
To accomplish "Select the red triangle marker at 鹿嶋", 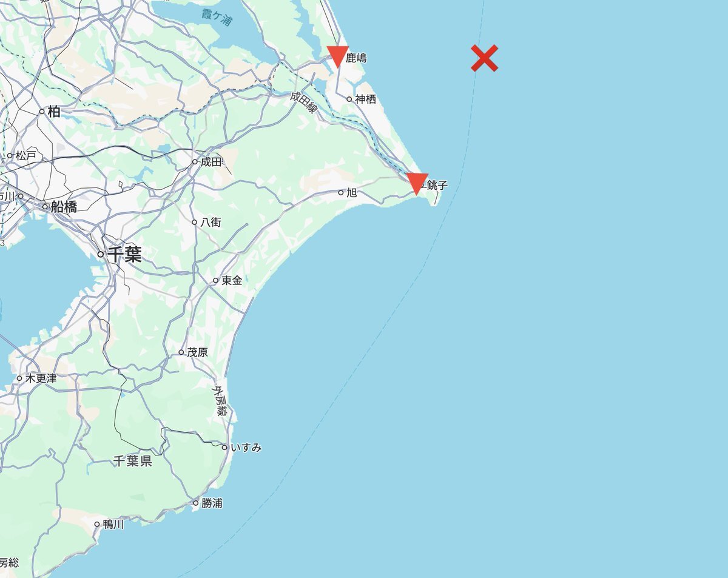I will (337, 56).
